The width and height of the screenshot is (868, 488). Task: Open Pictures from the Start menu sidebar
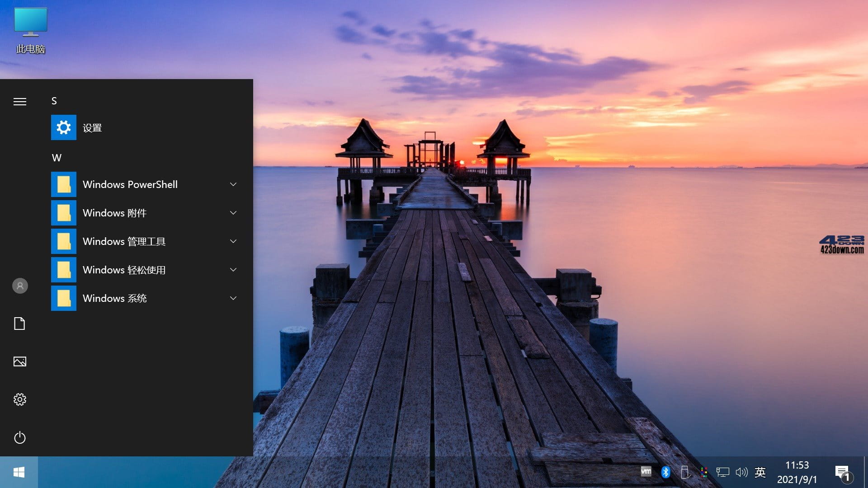19,361
